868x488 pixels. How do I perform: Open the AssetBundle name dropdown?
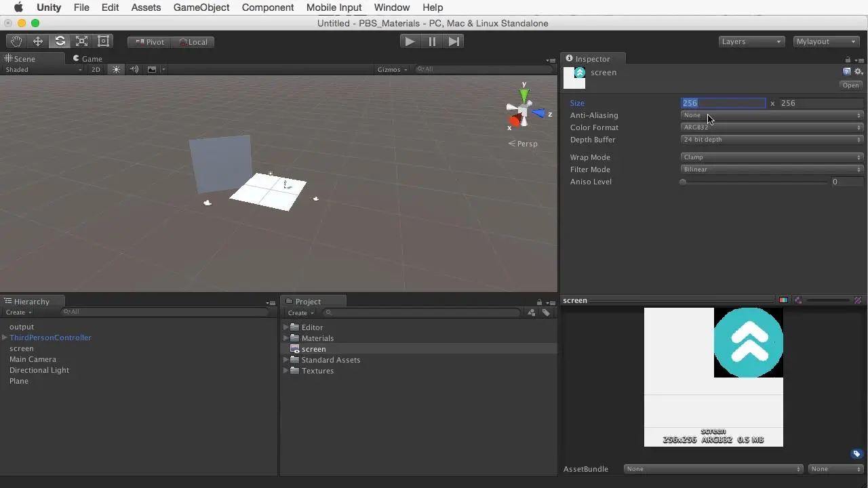point(714,469)
